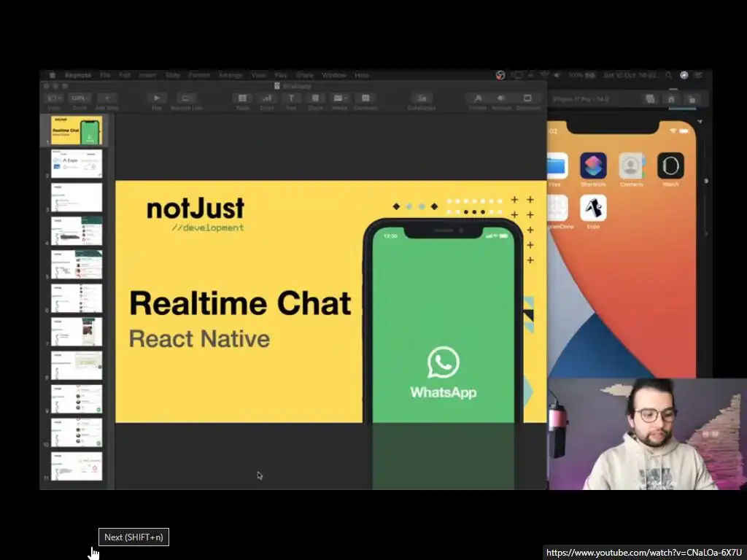Image resolution: width=747 pixels, height=560 pixels.
Task: Tap the Shortcuts app on the iPhone simulator
Action: pyautogui.click(x=593, y=166)
